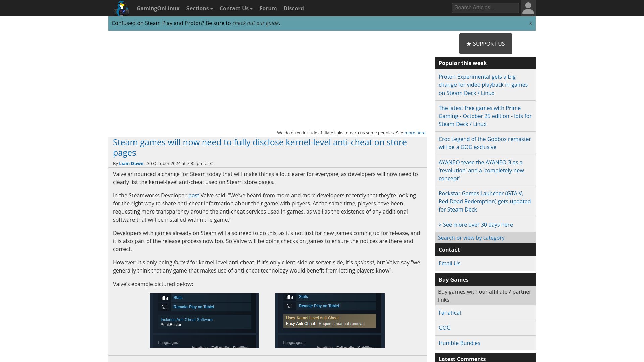This screenshot has width=644, height=362.
Task: Click 'See more over 30 days here'
Action: point(476,225)
